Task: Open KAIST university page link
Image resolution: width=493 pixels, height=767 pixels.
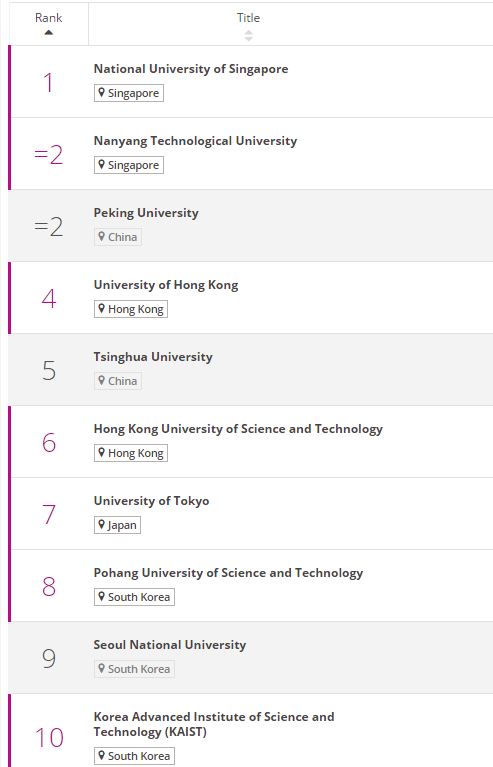Action: [x=214, y=724]
